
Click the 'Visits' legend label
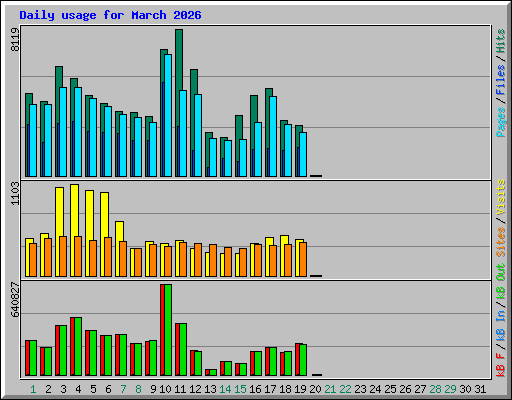(x=501, y=197)
